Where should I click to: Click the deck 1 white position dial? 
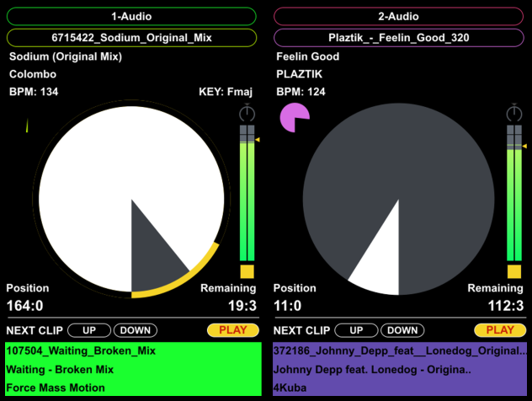[x=131, y=200]
